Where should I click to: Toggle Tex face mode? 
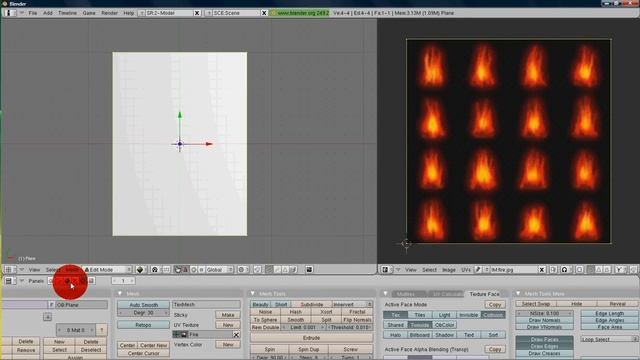tap(395, 315)
